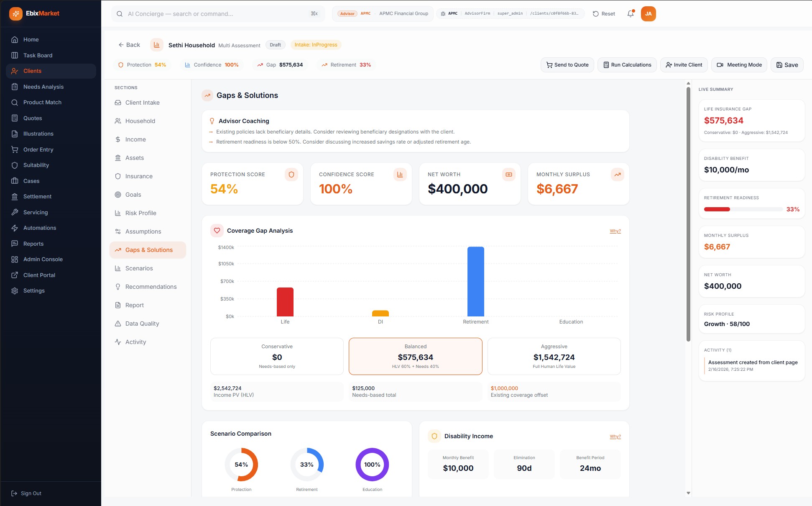
Task: Click the Protection Score shield icon
Action: [x=291, y=175]
